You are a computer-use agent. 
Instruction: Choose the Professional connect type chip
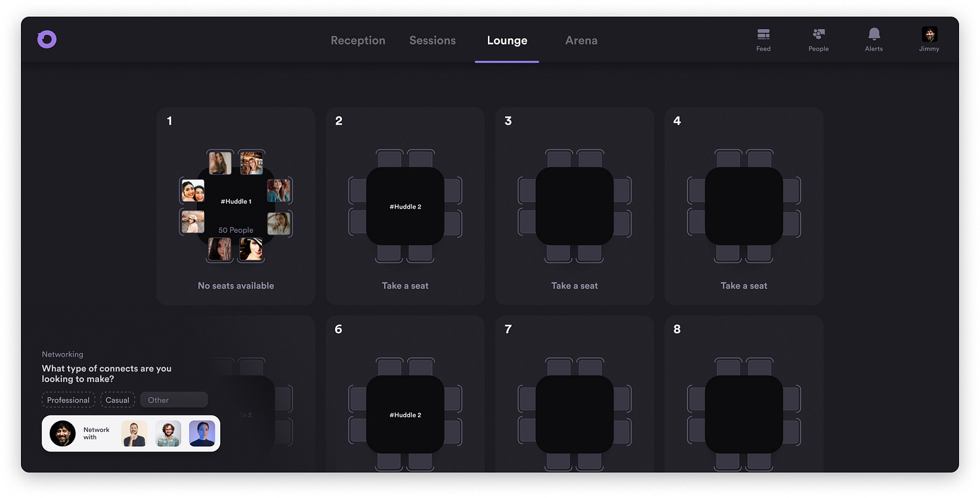pyautogui.click(x=68, y=400)
